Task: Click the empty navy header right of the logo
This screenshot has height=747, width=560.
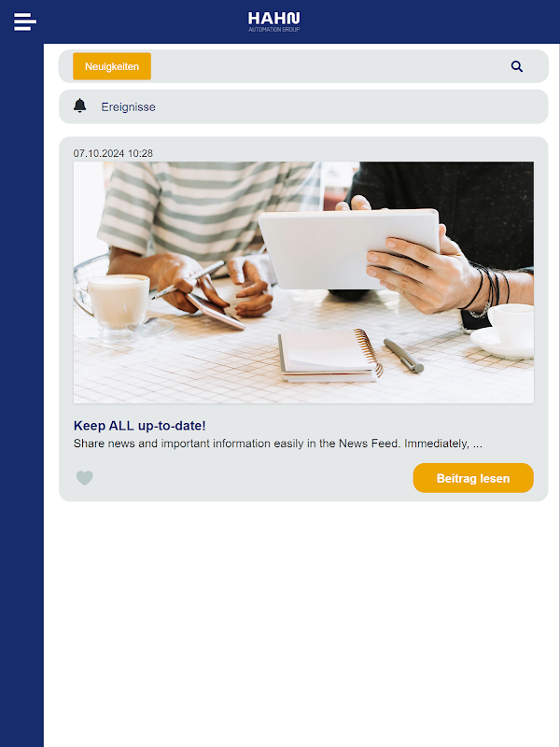Action: pyautogui.click(x=428, y=21)
